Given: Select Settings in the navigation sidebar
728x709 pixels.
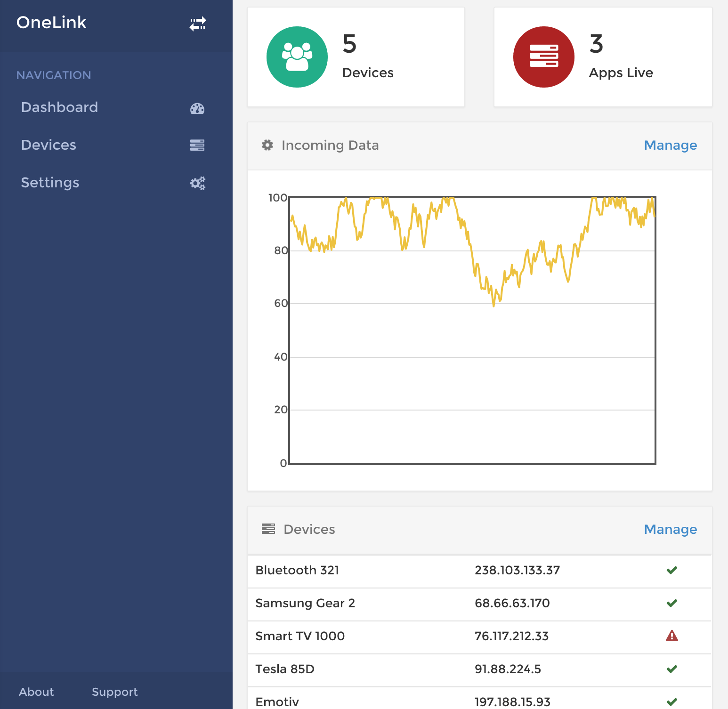Looking at the screenshot, I should [x=50, y=183].
